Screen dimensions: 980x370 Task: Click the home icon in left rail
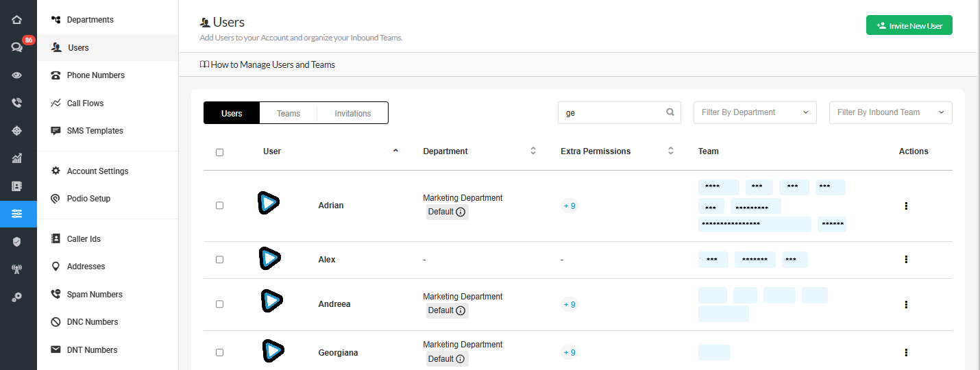pos(17,19)
